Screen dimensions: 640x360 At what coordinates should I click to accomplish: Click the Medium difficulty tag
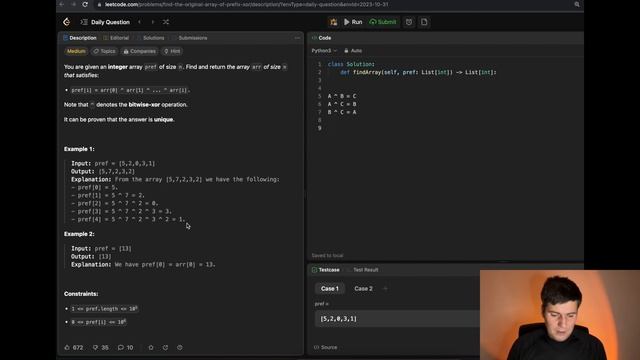coord(76,51)
